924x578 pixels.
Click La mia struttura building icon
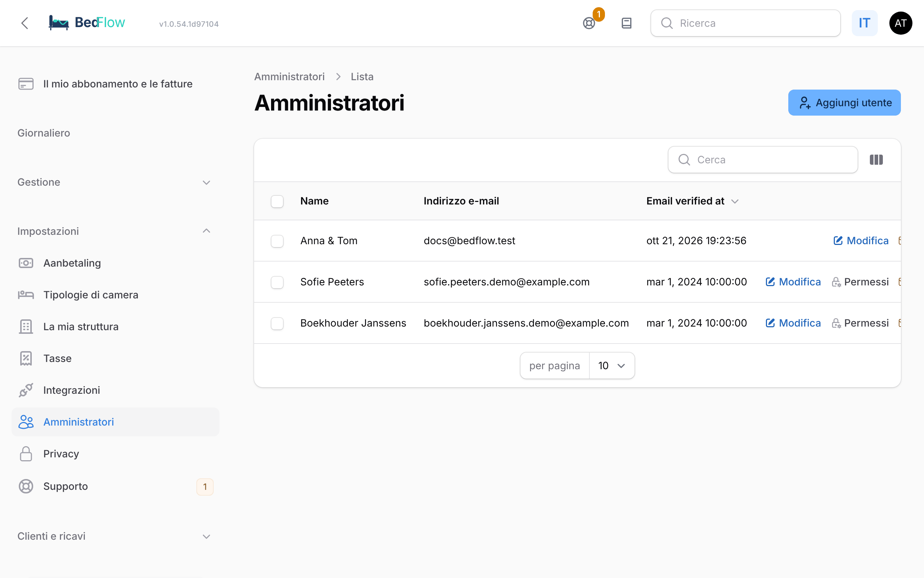26,327
